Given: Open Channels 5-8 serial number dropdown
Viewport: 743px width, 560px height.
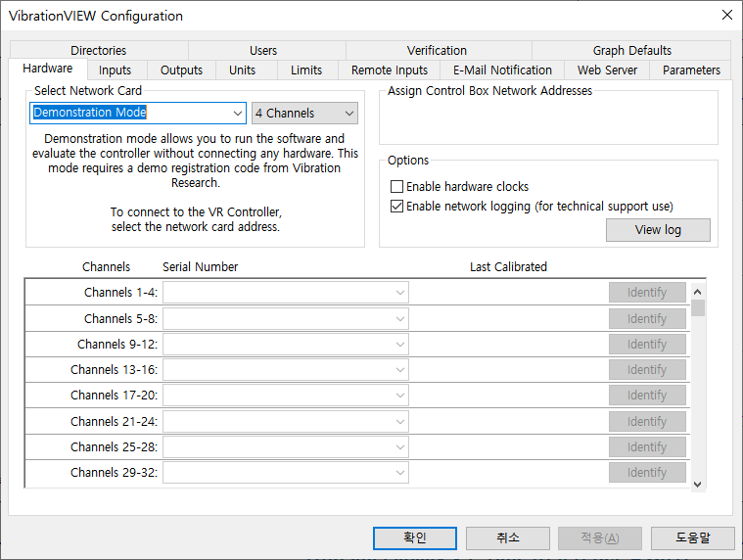Looking at the screenshot, I should pos(286,319).
